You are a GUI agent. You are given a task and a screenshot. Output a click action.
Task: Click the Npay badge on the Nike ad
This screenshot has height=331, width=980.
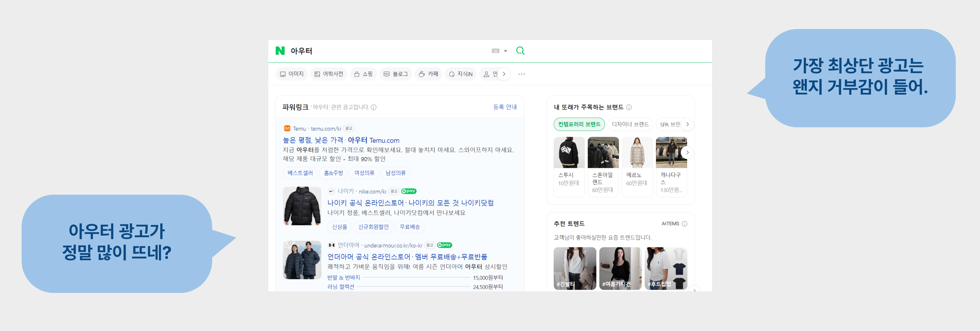(x=408, y=191)
